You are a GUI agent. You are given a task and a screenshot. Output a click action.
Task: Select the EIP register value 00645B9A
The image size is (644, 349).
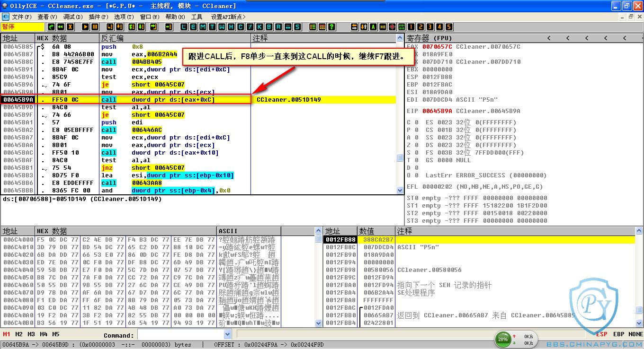point(437,111)
